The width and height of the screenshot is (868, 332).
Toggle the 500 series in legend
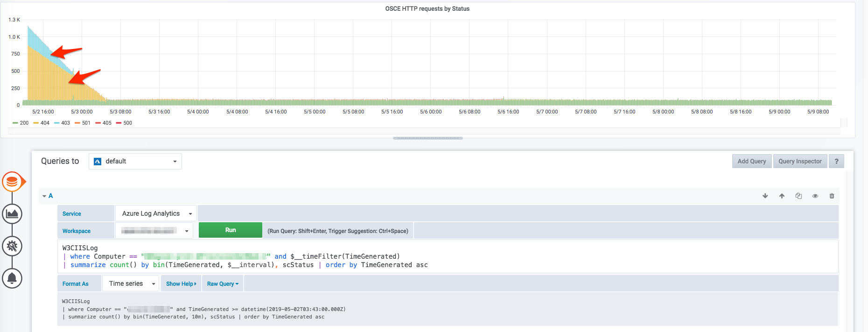(124, 123)
